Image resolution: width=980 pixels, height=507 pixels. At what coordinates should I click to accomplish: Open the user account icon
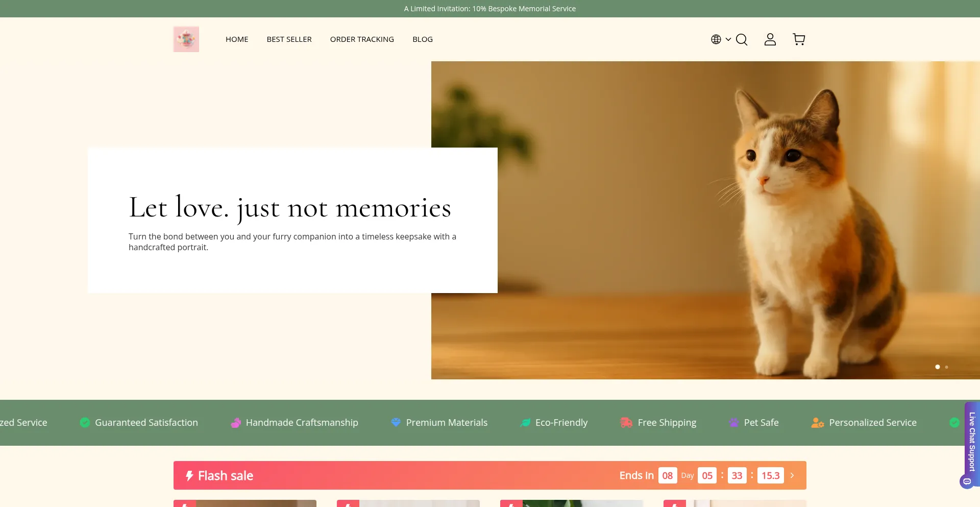tap(770, 39)
